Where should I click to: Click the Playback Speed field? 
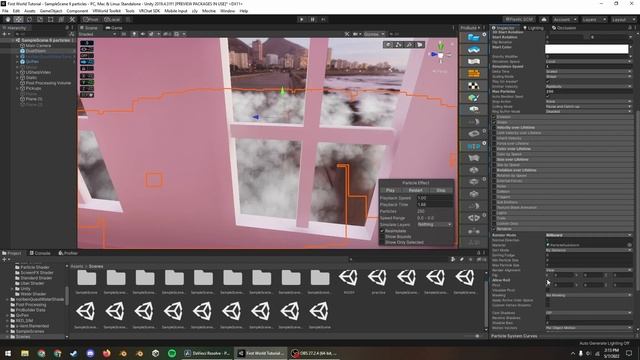click(x=434, y=198)
